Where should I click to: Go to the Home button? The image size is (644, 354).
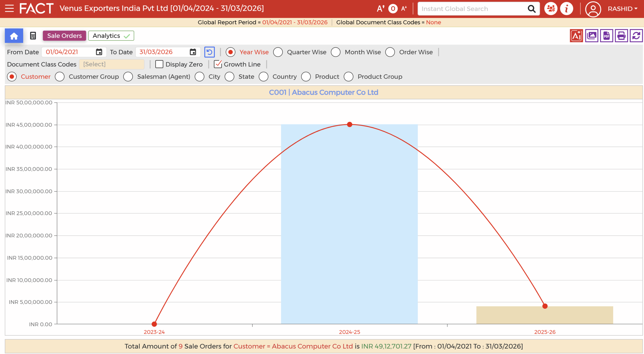[14, 36]
